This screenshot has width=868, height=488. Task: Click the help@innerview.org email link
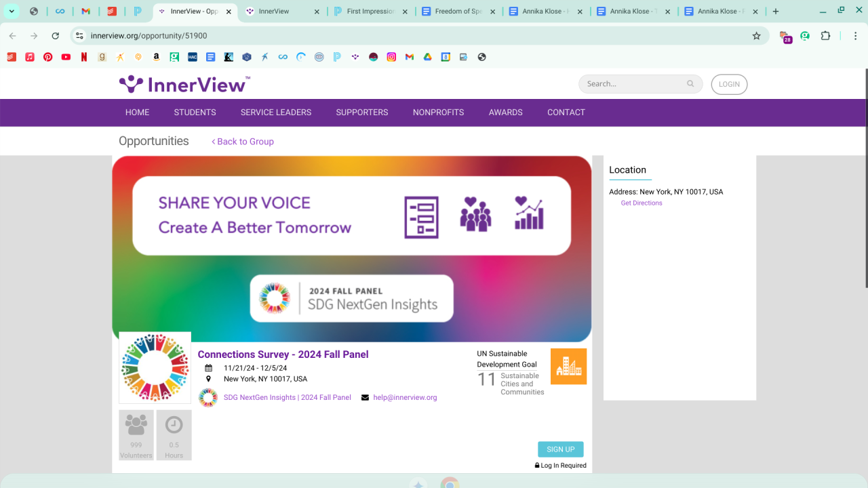point(405,398)
